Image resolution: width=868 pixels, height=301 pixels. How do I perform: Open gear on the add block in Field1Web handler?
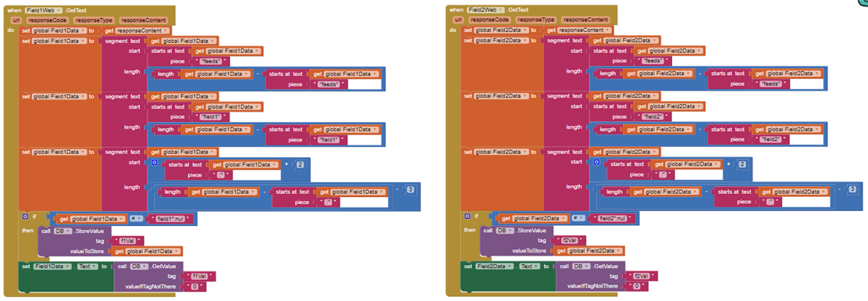pos(155,163)
